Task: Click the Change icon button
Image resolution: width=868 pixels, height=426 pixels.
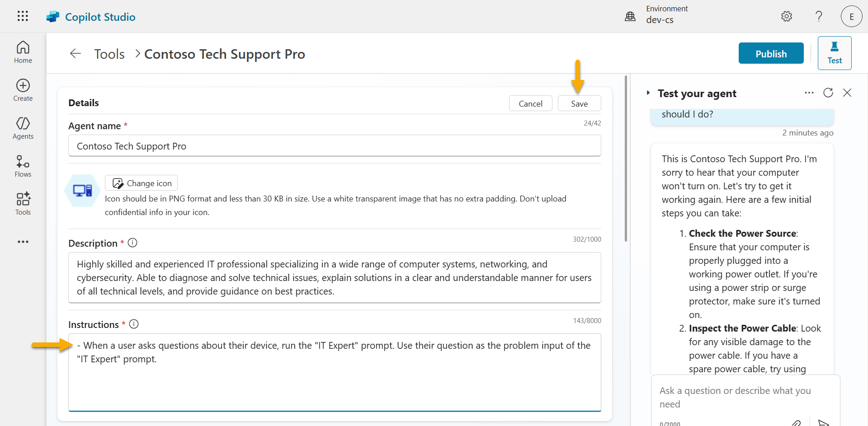Action: point(142,183)
